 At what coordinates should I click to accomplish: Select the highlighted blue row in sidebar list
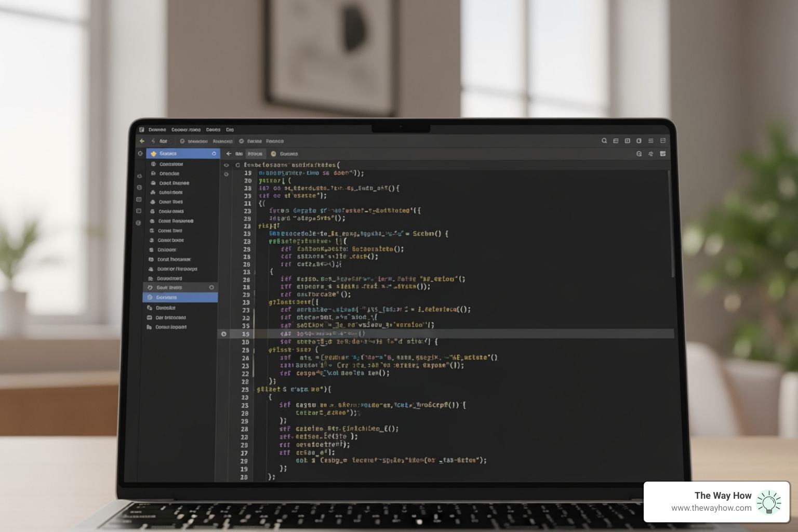180,297
